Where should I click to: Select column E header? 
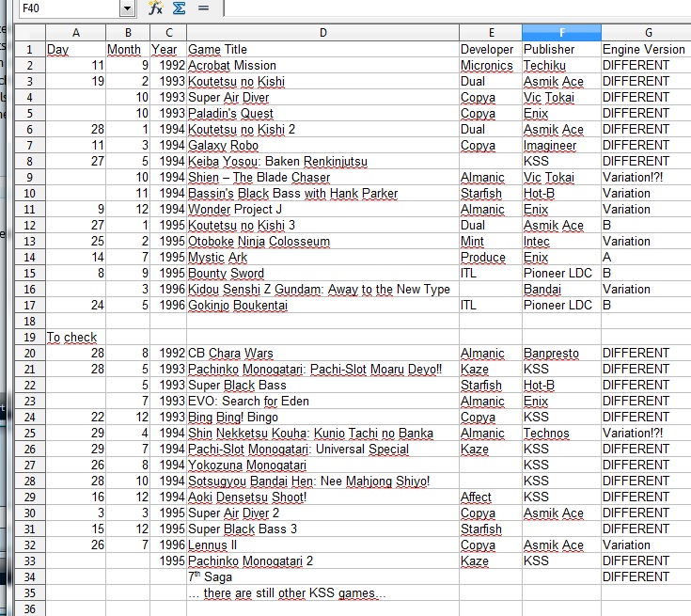click(x=491, y=33)
